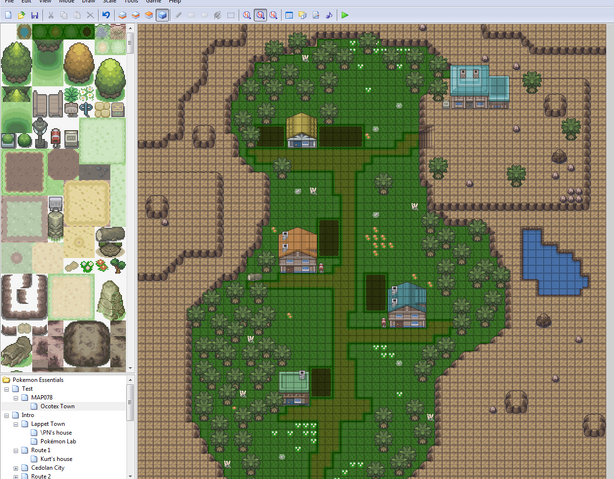
Task: Open the Materials manager icon
Action: pyautogui.click(x=302, y=15)
